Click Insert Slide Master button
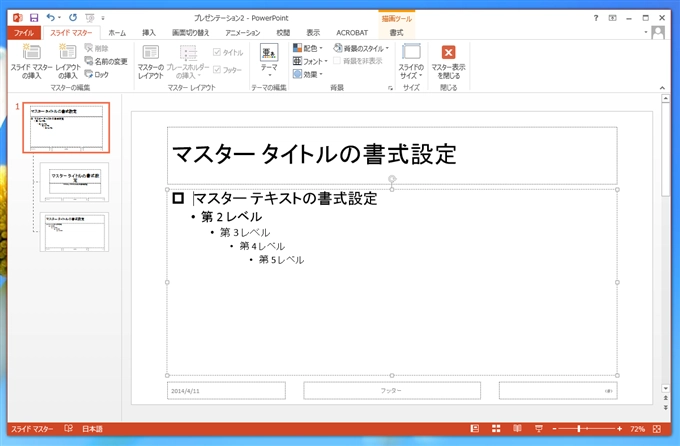The image size is (680, 446). point(31,61)
